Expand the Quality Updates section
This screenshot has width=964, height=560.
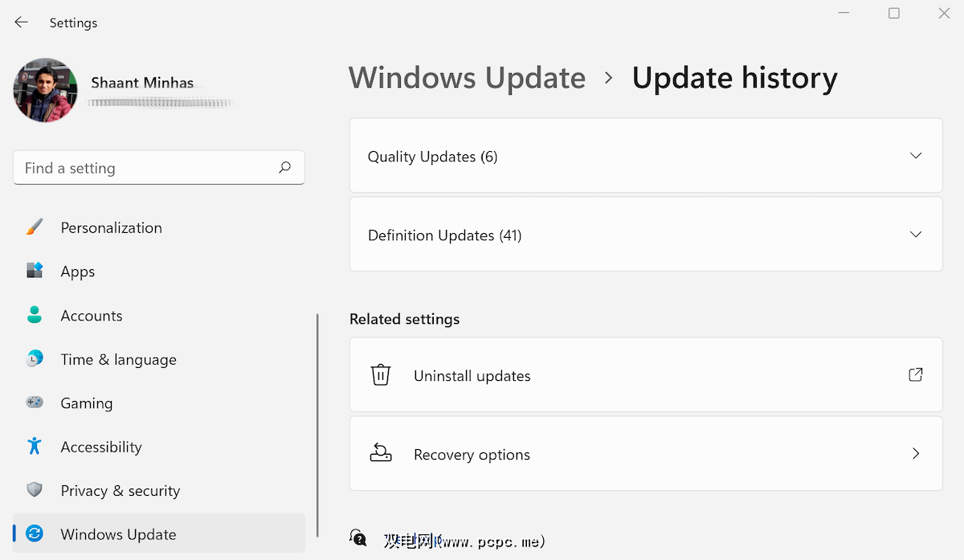point(915,155)
